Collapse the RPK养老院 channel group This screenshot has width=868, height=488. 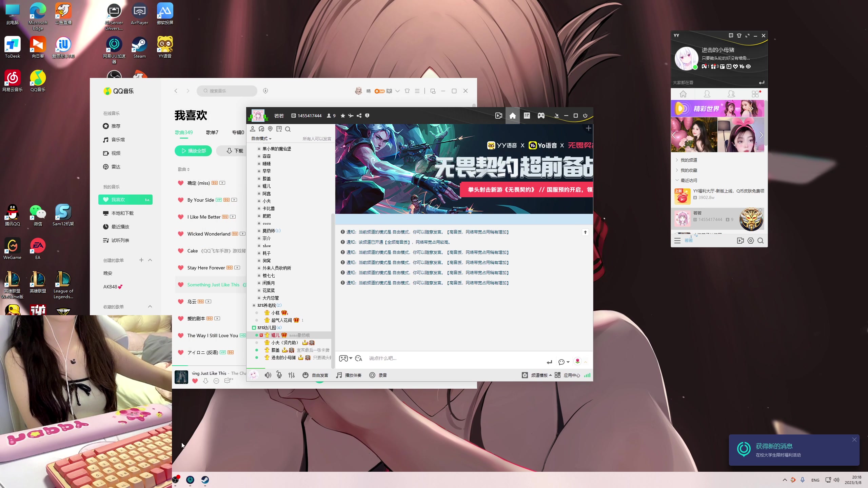coord(254,305)
